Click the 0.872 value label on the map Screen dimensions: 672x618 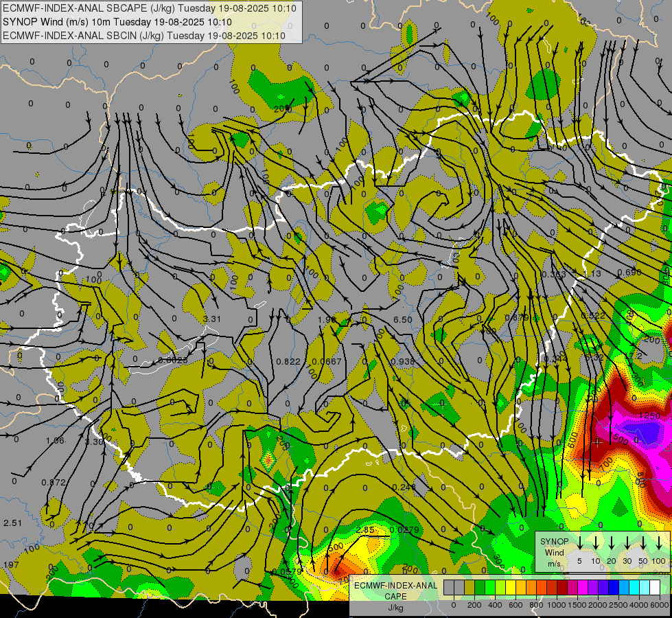[x=54, y=483]
